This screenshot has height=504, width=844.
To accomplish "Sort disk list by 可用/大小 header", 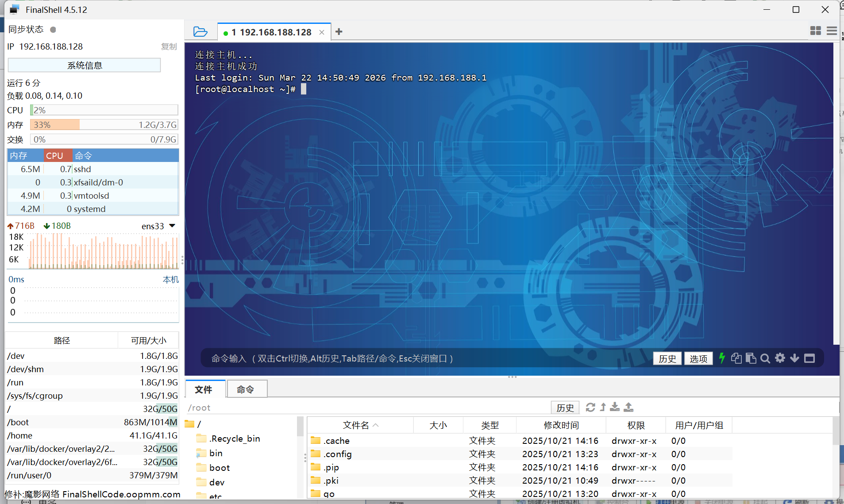I will pyautogui.click(x=148, y=340).
